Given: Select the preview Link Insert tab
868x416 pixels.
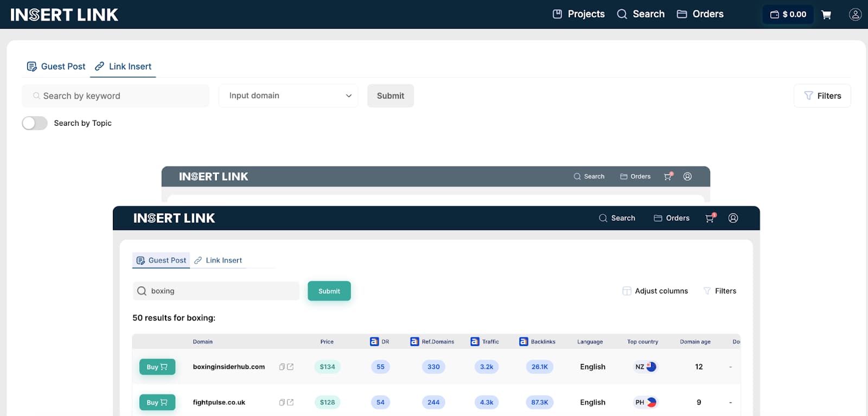Looking at the screenshot, I should (218, 260).
